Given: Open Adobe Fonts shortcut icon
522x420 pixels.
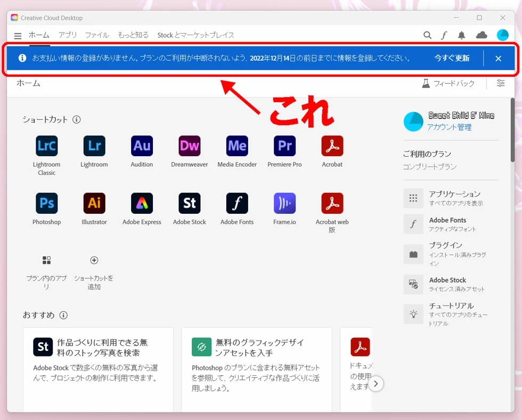Looking at the screenshot, I should [237, 203].
